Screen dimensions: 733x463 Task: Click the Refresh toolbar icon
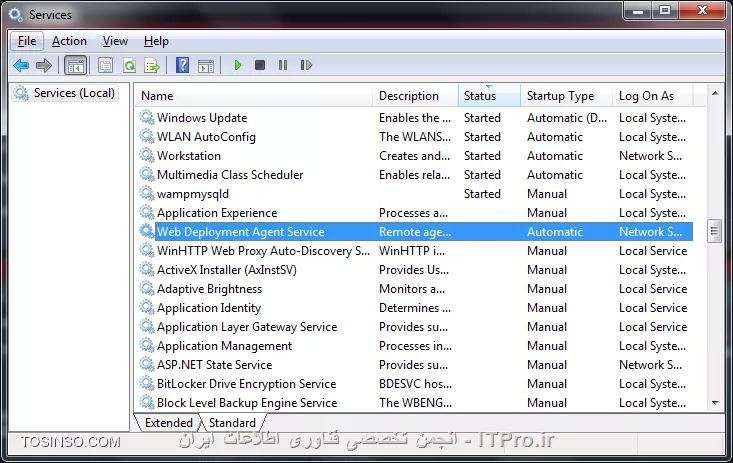(x=129, y=65)
